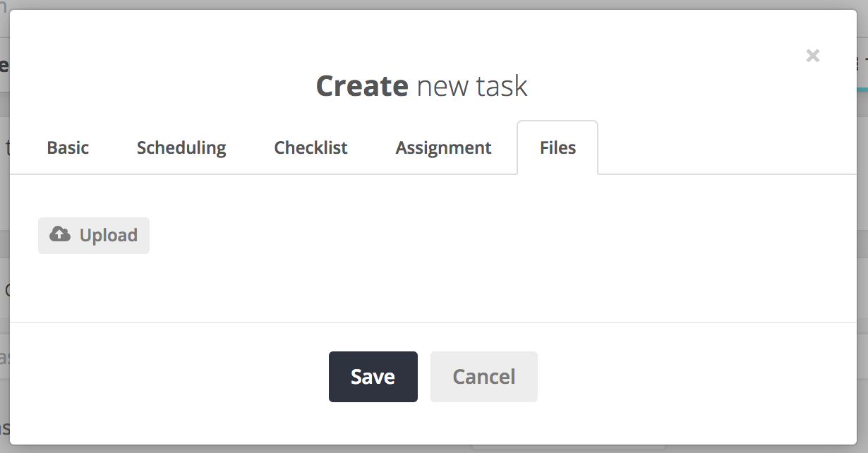
Task: Cancel creating the task
Action: 484,377
